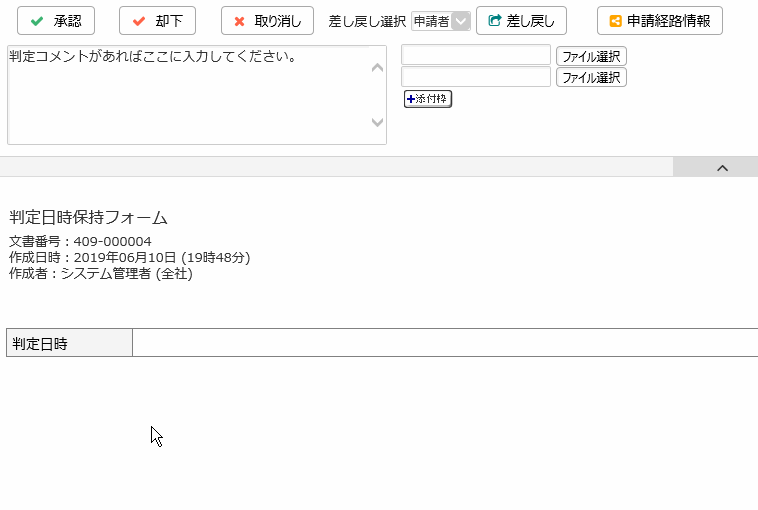The height and width of the screenshot is (510, 758).
Task: Click the 判定日時保持フォーム form title
Action: pyautogui.click(x=88, y=217)
